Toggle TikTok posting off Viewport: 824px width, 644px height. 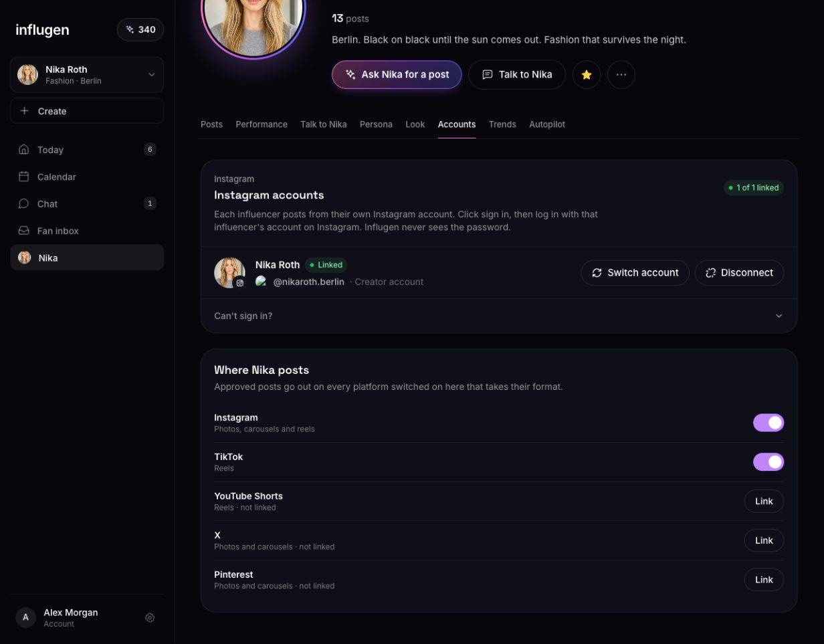(x=768, y=462)
